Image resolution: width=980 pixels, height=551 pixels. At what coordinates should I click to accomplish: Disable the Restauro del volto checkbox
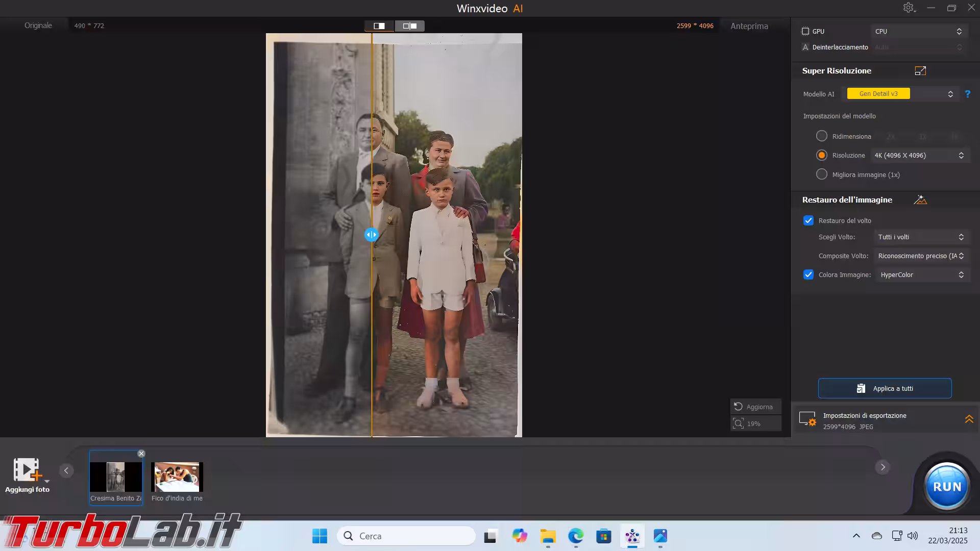tap(808, 220)
